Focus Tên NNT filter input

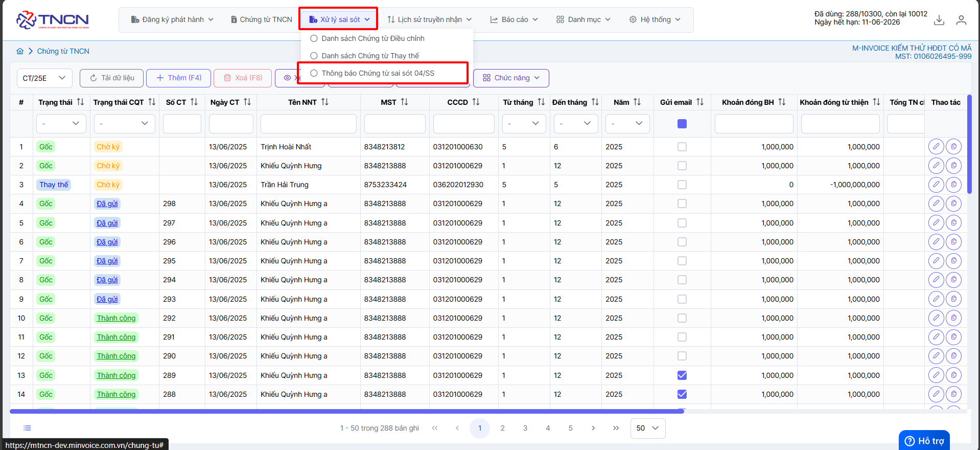[309, 124]
